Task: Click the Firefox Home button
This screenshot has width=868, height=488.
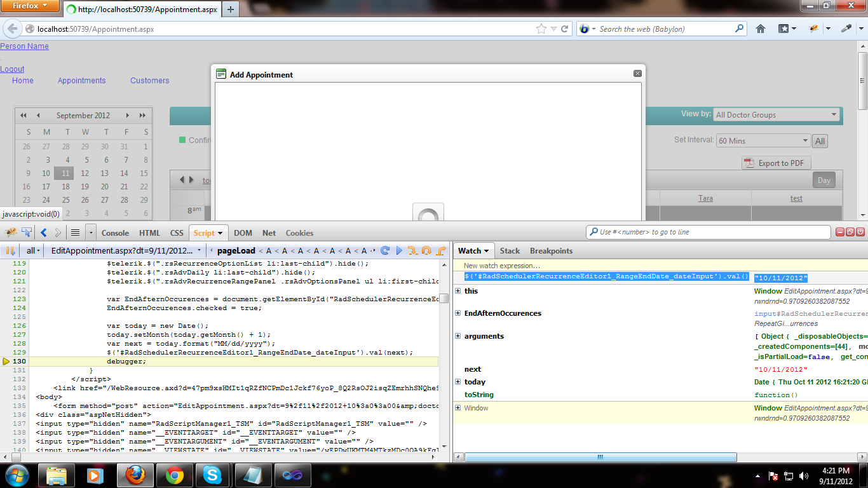Action: (x=761, y=29)
